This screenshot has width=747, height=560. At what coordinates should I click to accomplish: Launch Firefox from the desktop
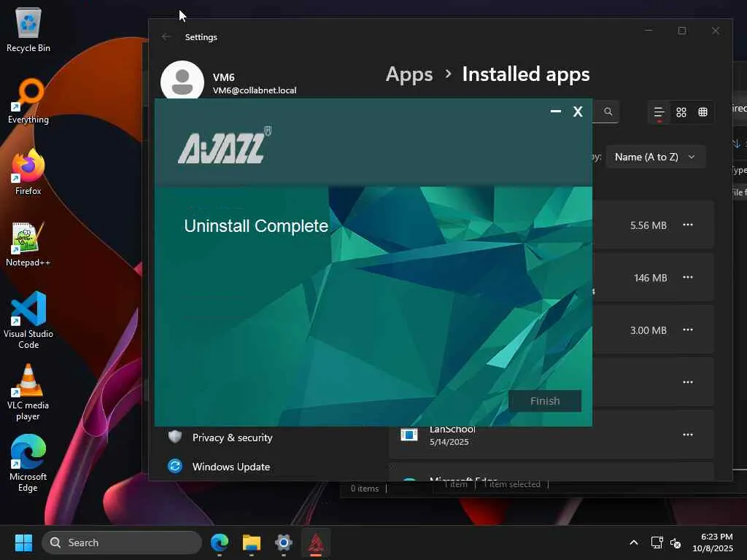click(28, 172)
